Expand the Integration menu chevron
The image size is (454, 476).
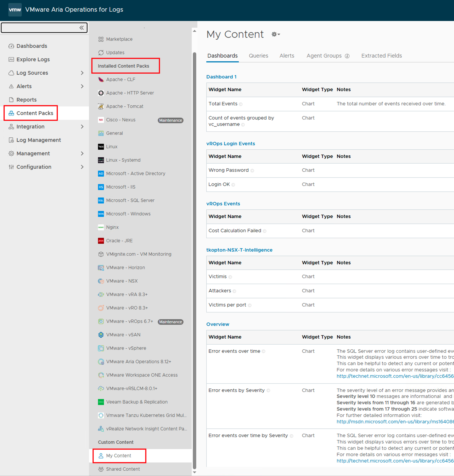(82, 127)
